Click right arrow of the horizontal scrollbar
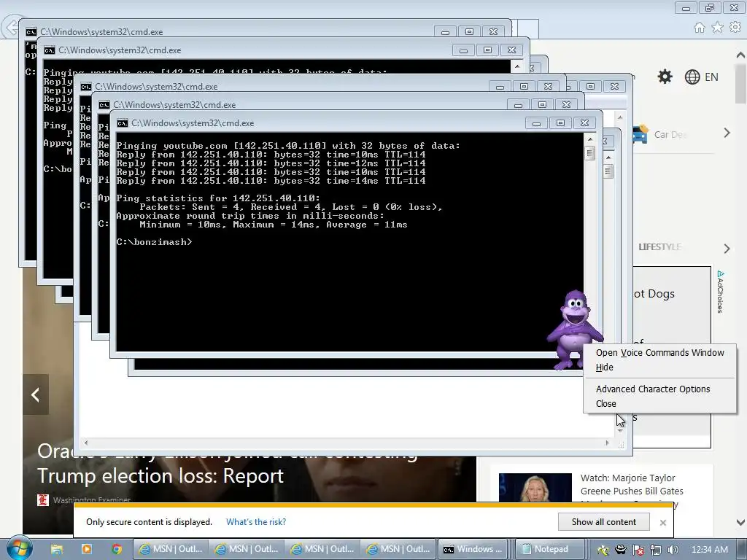Image resolution: width=747 pixels, height=560 pixels. [x=607, y=443]
